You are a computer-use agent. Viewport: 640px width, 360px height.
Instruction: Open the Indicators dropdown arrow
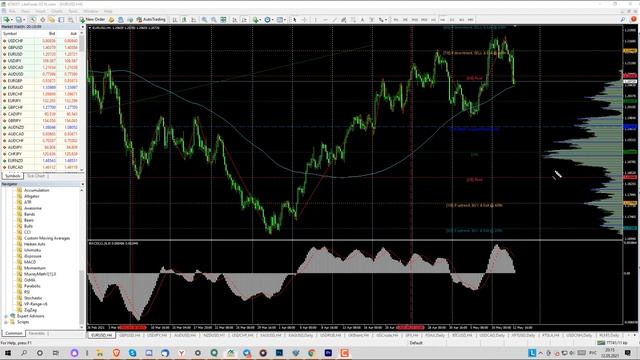coord(261,19)
